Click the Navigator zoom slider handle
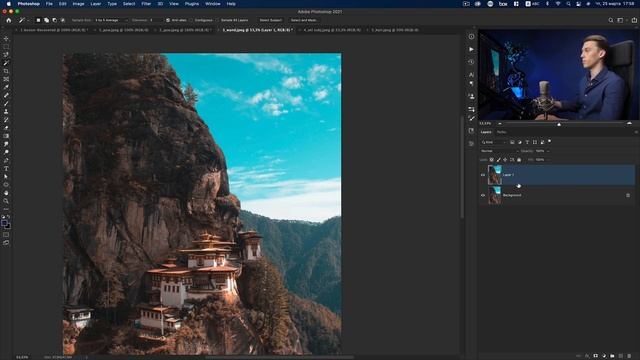The height and width of the screenshot is (360, 640). click(559, 124)
